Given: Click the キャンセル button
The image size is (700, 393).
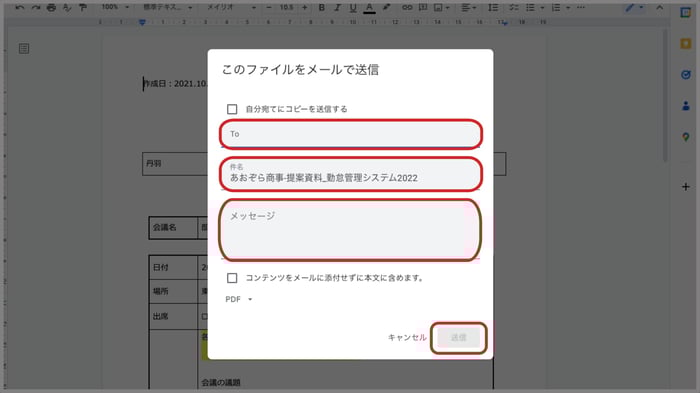Looking at the screenshot, I should point(407,338).
